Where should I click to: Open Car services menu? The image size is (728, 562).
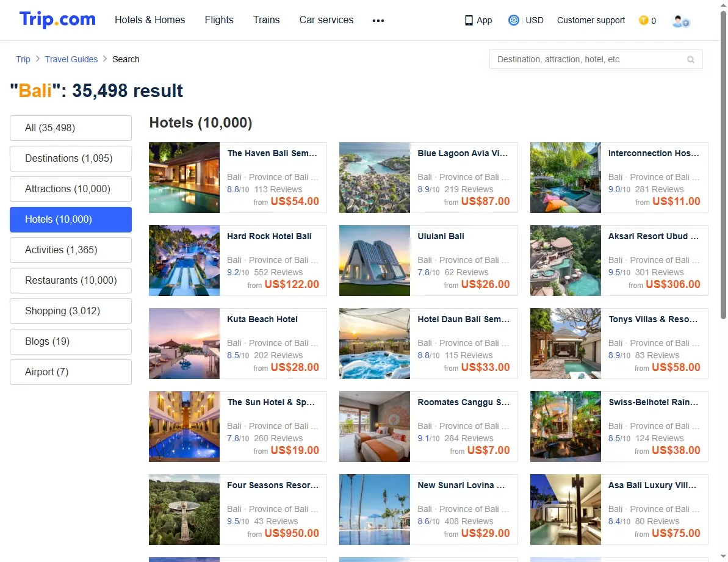click(326, 20)
